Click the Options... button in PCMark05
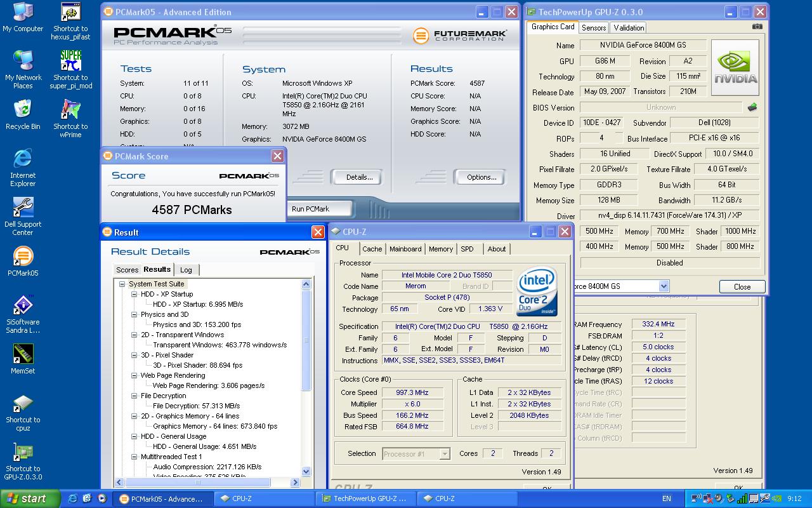Screen dimensions: 812x508 [x=481, y=177]
